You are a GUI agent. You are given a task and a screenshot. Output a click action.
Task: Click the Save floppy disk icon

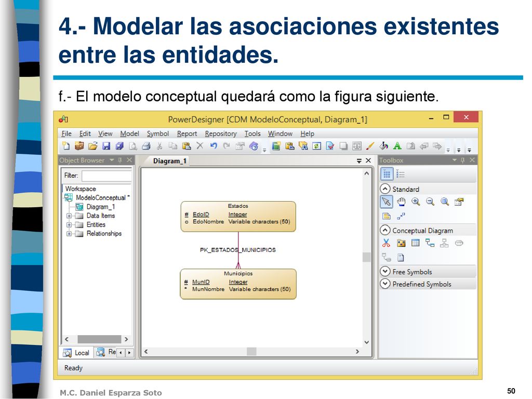106,146
